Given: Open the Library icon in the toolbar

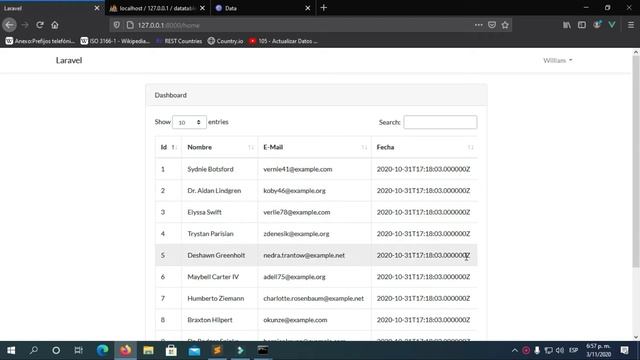Looking at the screenshot, I should 567,25.
